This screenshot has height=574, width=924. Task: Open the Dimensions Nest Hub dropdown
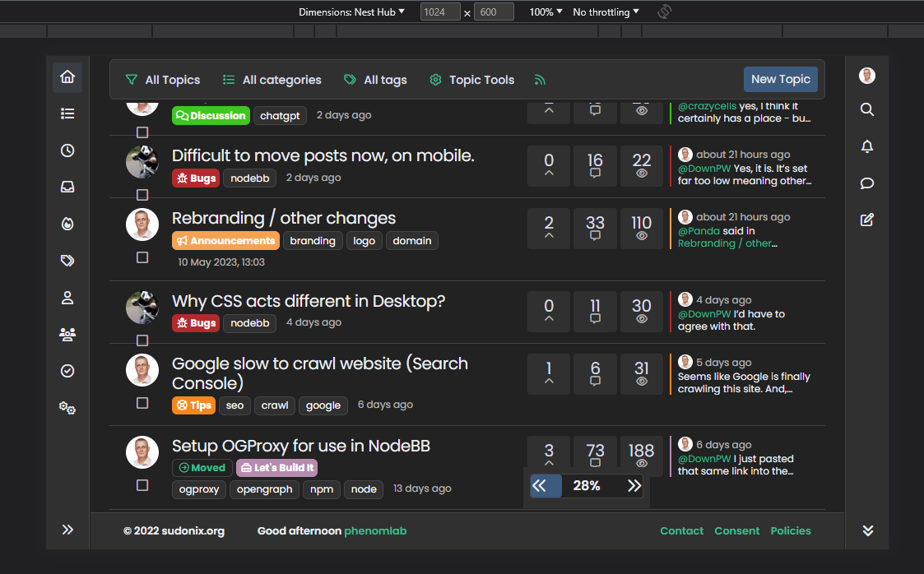click(351, 12)
